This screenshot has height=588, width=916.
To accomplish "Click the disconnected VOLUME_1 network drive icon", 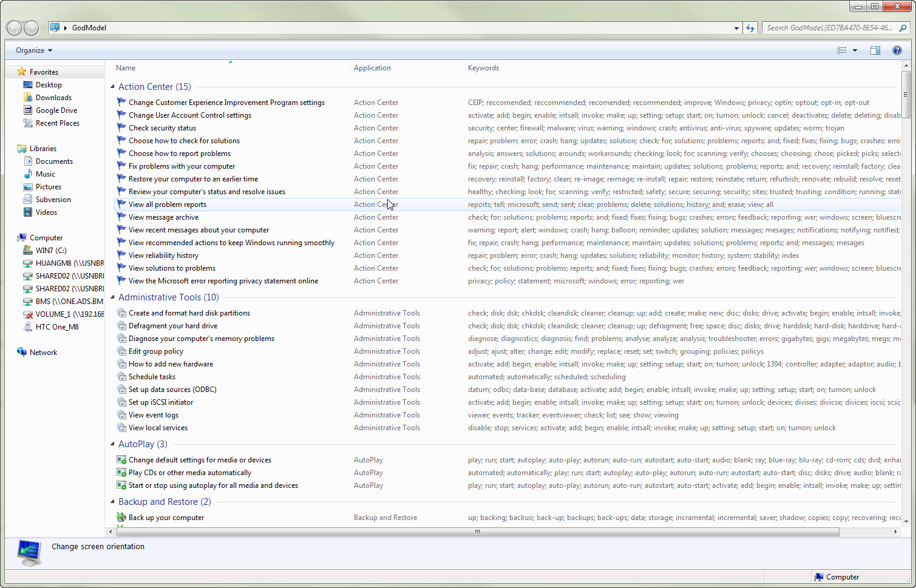I will tap(28, 314).
